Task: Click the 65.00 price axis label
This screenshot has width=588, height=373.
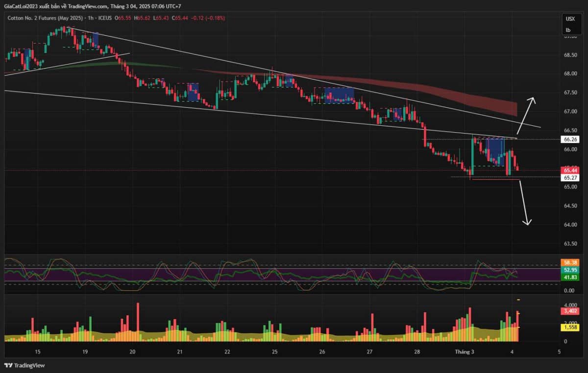Action: point(570,187)
